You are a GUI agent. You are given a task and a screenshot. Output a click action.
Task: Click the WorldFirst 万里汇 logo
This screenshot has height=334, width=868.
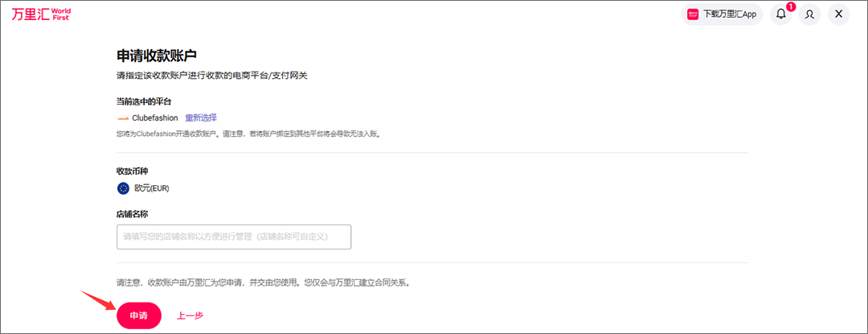click(41, 14)
